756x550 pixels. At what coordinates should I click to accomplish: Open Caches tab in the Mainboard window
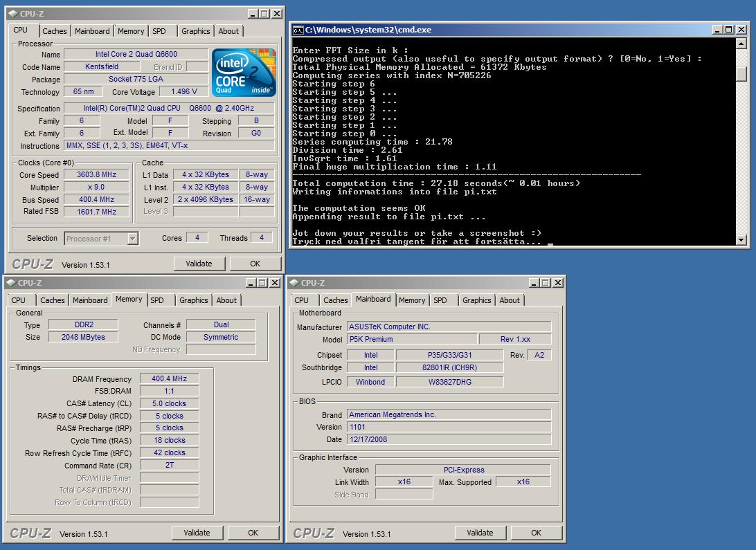tap(336, 300)
